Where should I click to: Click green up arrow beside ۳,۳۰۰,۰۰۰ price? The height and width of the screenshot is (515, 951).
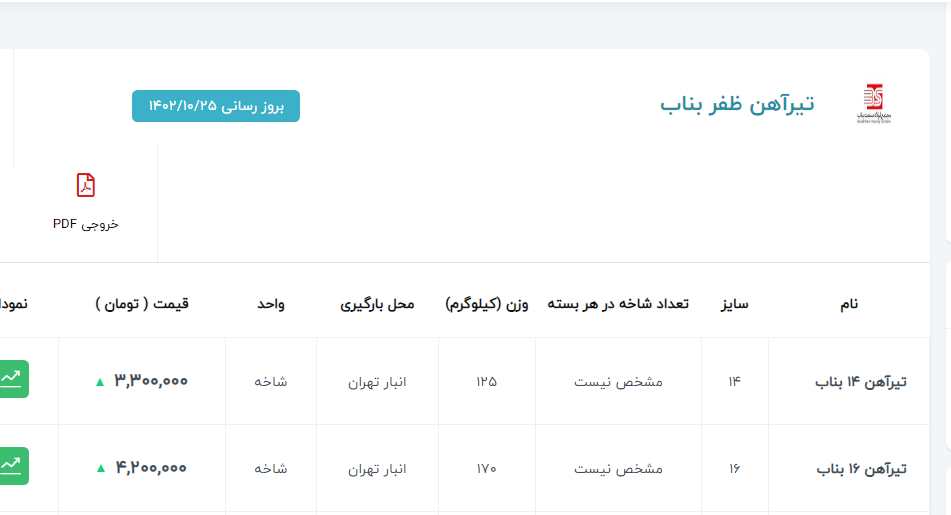99,381
